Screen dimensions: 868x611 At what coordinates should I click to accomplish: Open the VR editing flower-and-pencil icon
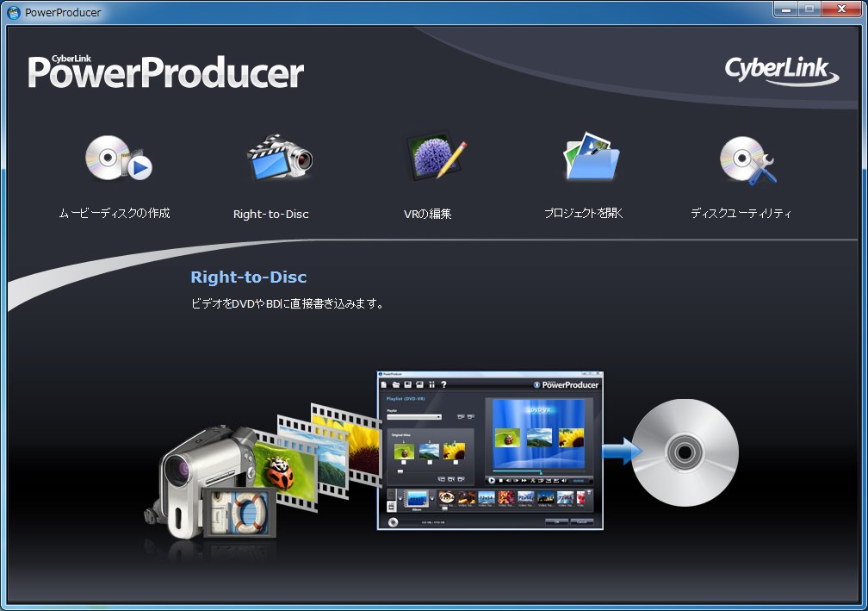click(437, 156)
